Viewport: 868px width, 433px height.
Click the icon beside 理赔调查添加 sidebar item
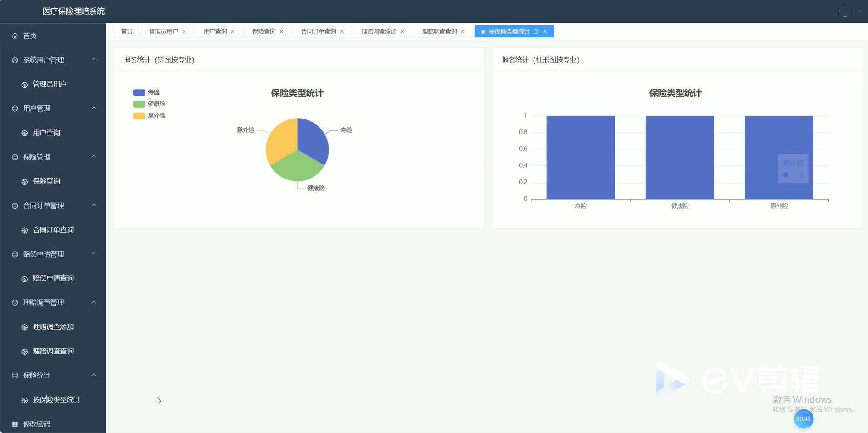pos(25,327)
